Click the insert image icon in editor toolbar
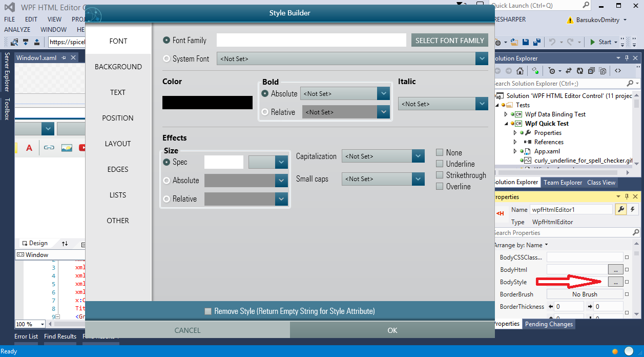This screenshot has height=357, width=644. tap(66, 148)
